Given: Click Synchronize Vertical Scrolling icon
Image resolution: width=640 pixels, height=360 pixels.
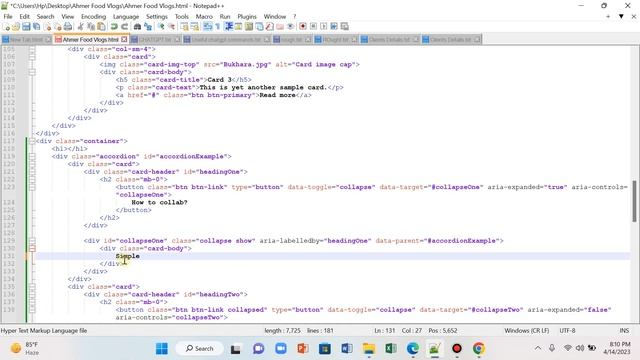Looking at the screenshot, I should (183, 27).
